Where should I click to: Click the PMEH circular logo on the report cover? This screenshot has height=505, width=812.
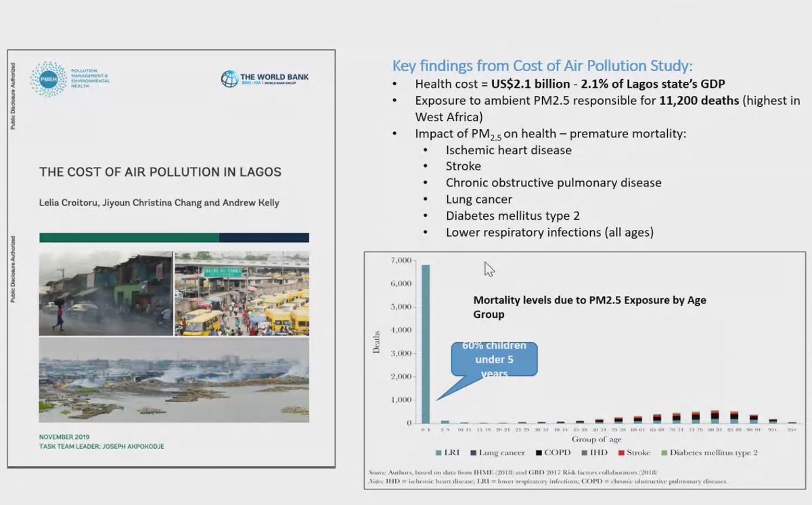pos(49,79)
